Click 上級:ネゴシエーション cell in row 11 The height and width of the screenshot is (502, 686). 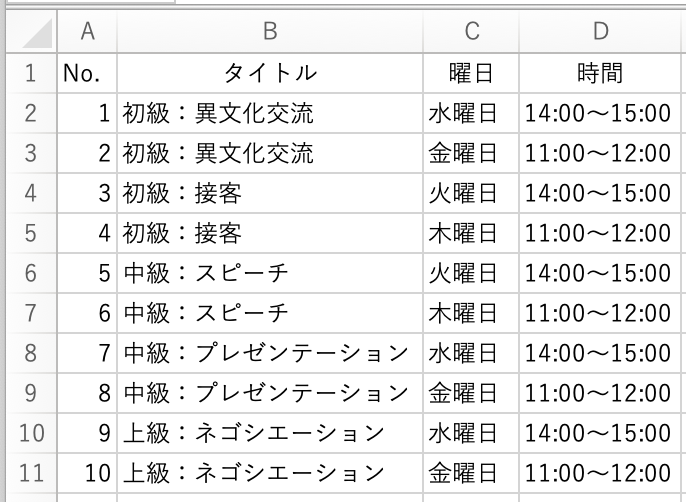(270, 473)
